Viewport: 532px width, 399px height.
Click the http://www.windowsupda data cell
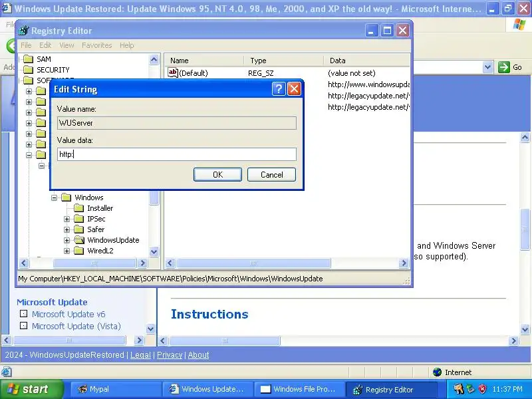[x=368, y=84]
